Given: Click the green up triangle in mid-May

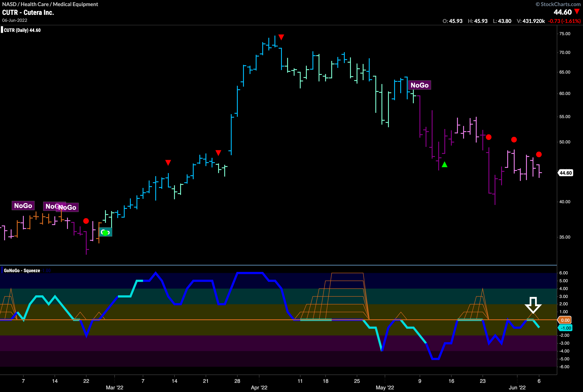Looking at the screenshot, I should (x=444, y=165).
